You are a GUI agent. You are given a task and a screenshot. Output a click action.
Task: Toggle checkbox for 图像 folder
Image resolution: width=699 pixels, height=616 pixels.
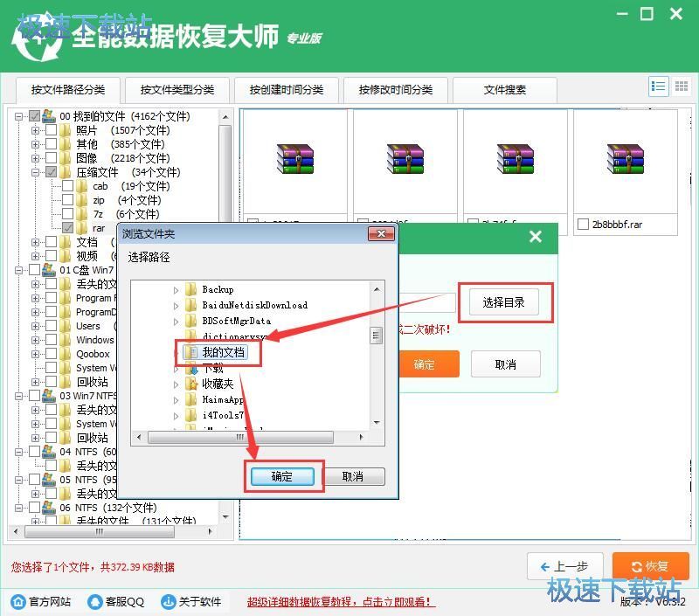coord(52,158)
